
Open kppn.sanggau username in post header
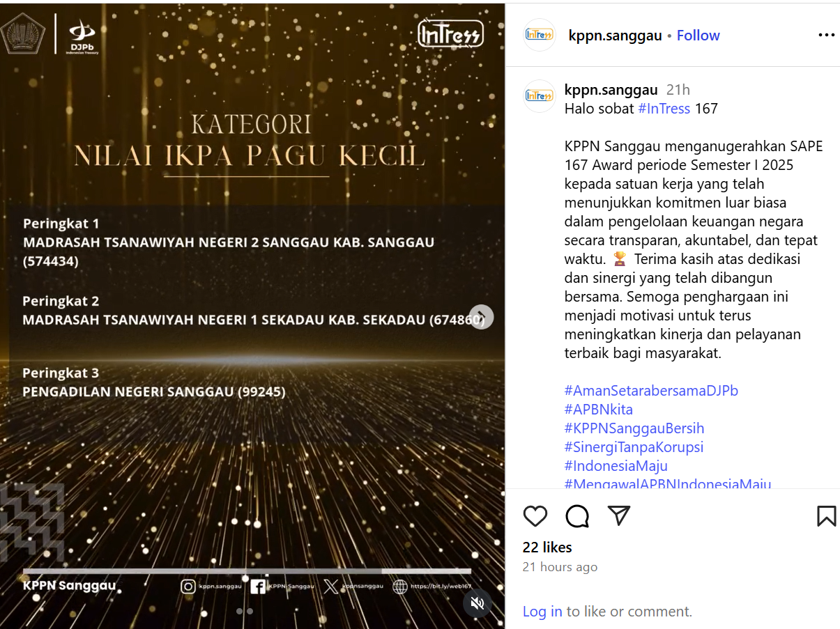(616, 36)
